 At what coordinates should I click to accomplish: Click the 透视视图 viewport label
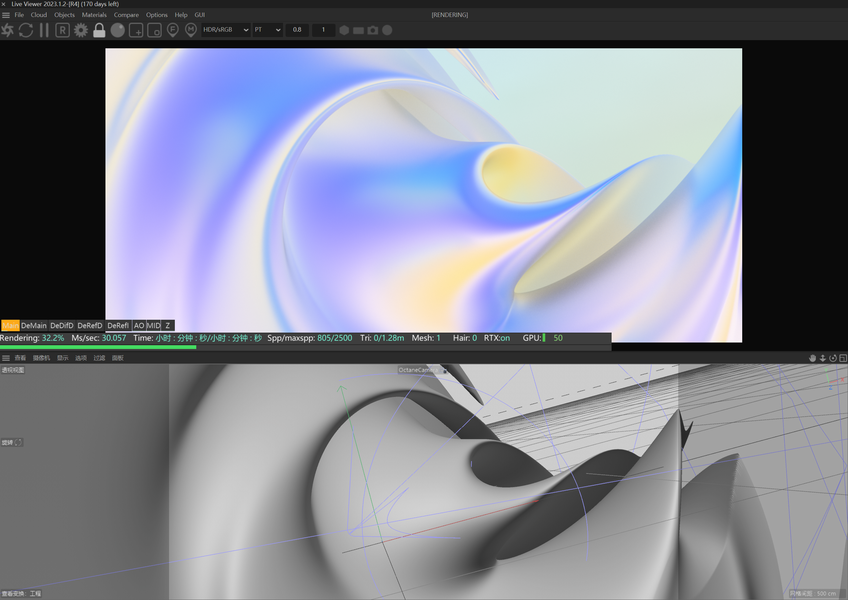tap(13, 370)
